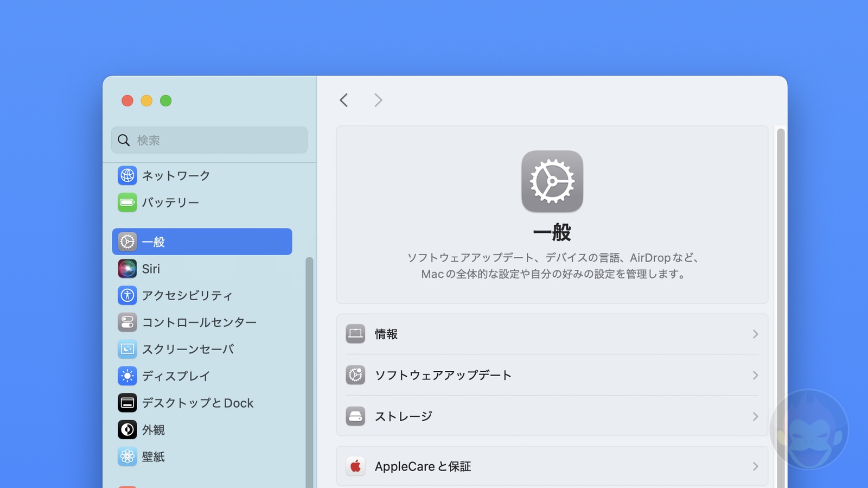The width and height of the screenshot is (868, 488).
Task: Click the AppleCare apple logo icon
Action: coord(355,466)
